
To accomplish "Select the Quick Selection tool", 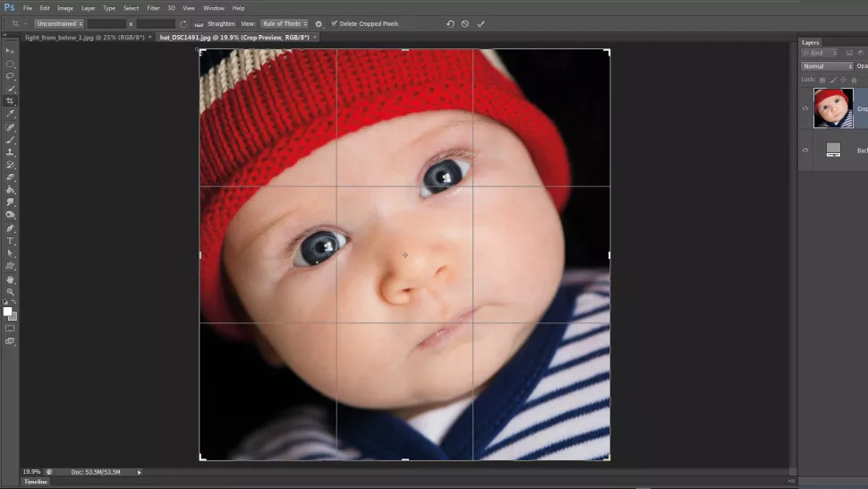I will [x=10, y=89].
